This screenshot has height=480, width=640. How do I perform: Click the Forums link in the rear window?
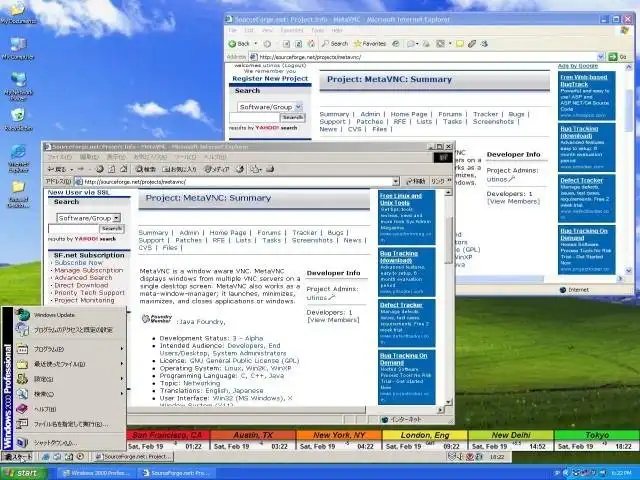tap(450, 114)
